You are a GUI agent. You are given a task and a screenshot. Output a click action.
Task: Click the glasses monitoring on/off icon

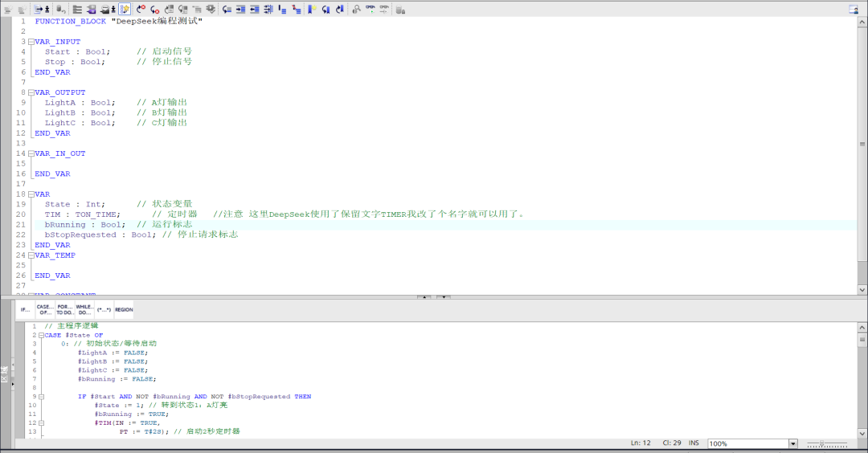pyautogui.click(x=371, y=10)
